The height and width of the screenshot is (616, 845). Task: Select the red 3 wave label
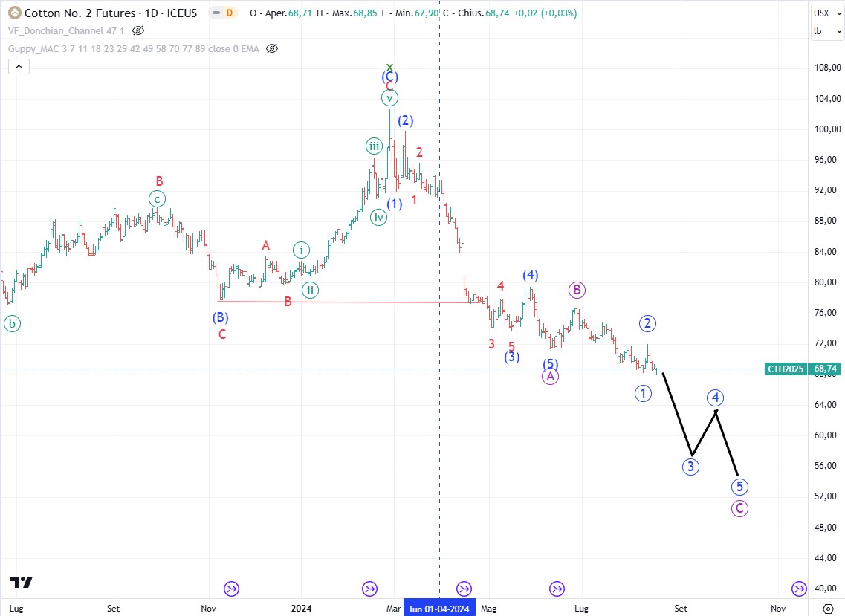click(491, 344)
